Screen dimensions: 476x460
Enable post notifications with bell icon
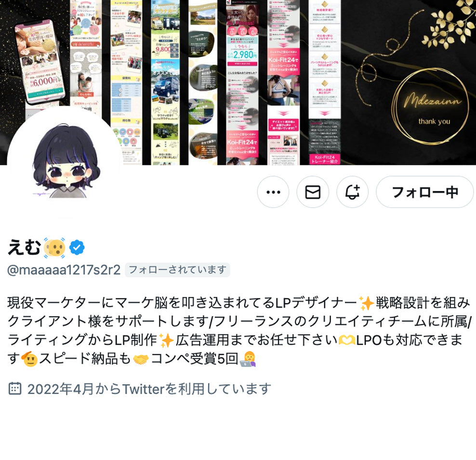tap(353, 192)
